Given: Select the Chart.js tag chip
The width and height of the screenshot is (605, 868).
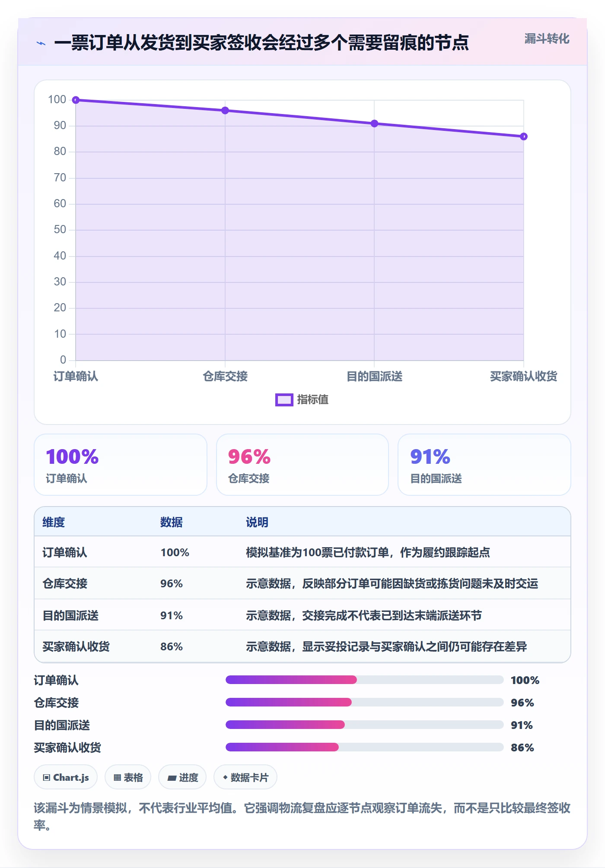Looking at the screenshot, I should click(x=66, y=777).
